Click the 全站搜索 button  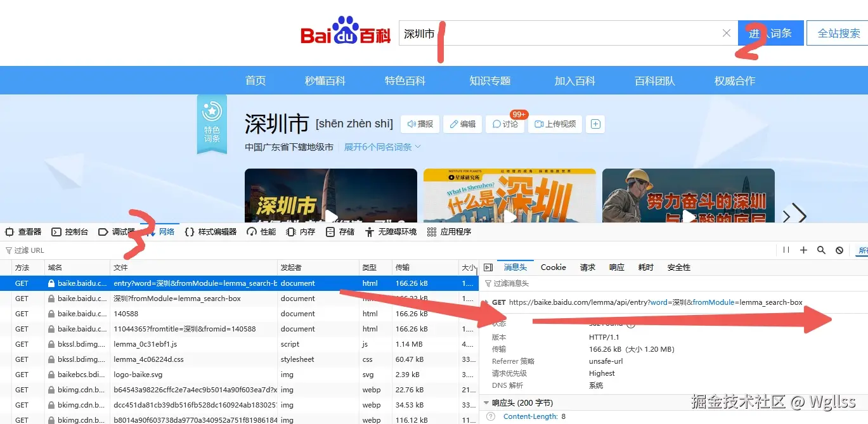coord(838,33)
